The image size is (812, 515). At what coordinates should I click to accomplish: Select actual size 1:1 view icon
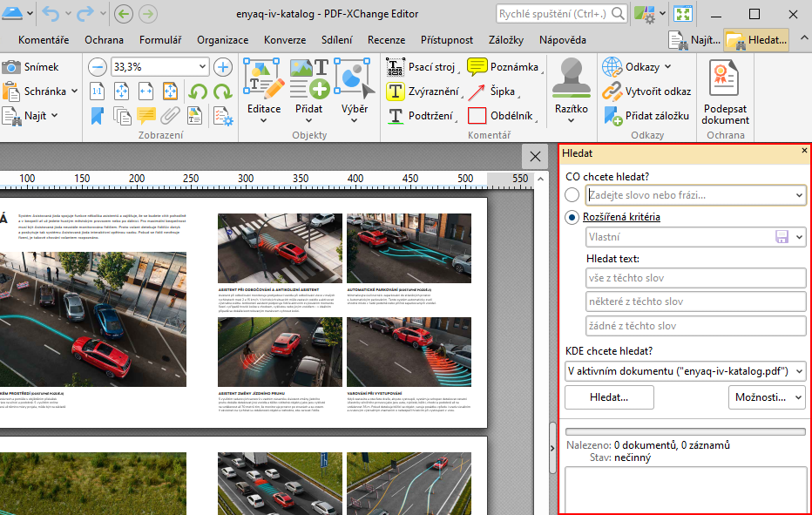click(x=97, y=91)
